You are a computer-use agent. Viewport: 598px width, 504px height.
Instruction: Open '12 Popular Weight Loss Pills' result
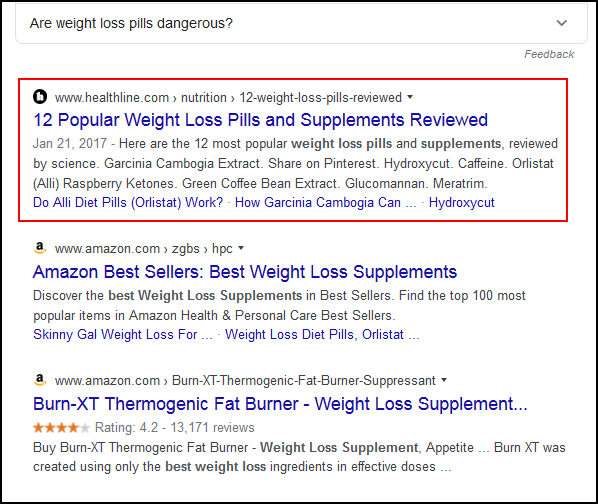click(260, 120)
